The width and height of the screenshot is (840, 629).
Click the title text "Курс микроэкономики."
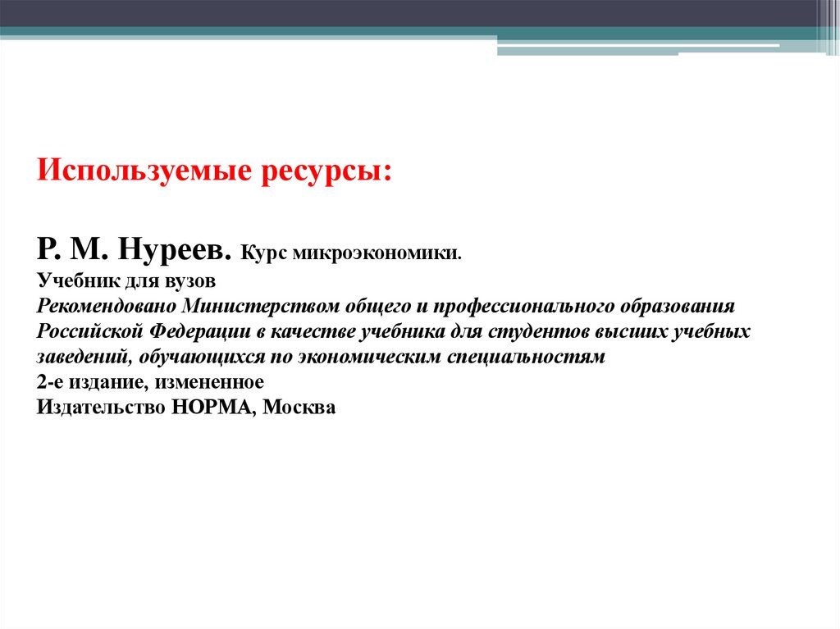click(x=351, y=253)
